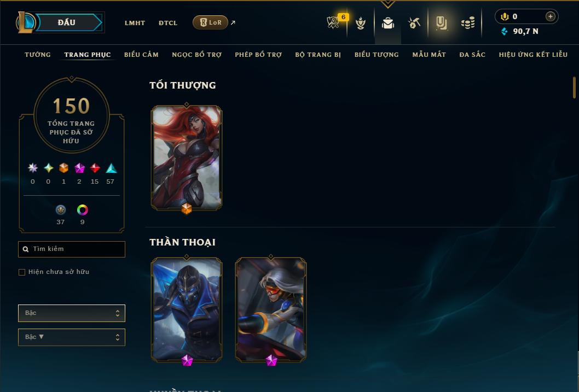
Task: Open the highlighted mission pass icon
Action: pyautogui.click(x=441, y=23)
